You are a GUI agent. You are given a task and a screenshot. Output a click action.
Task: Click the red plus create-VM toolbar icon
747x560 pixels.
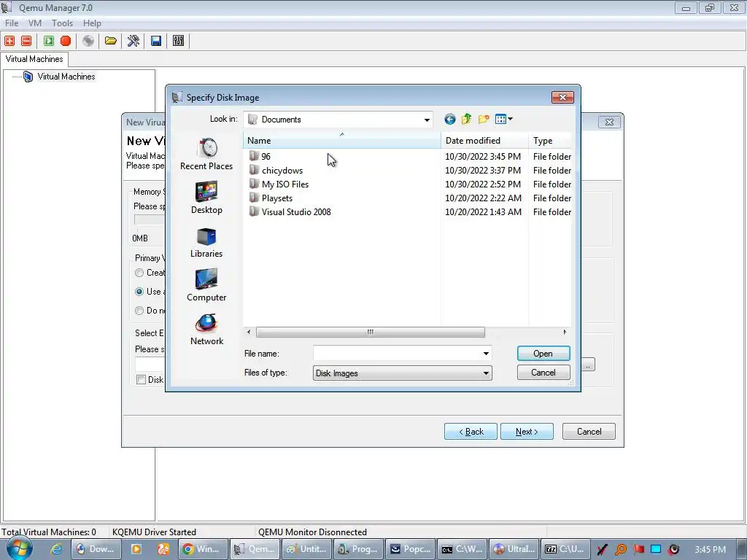tap(9, 41)
